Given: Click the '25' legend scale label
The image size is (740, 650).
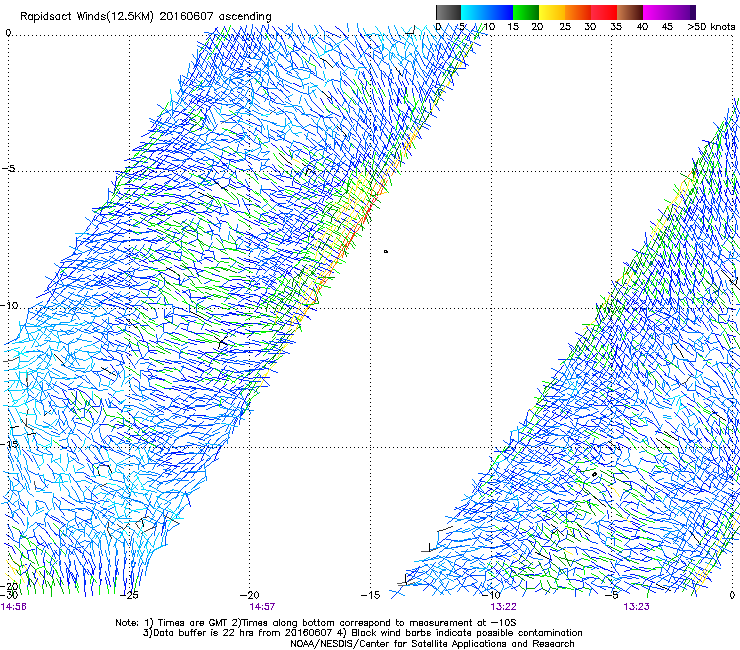Looking at the screenshot, I should [565, 26].
